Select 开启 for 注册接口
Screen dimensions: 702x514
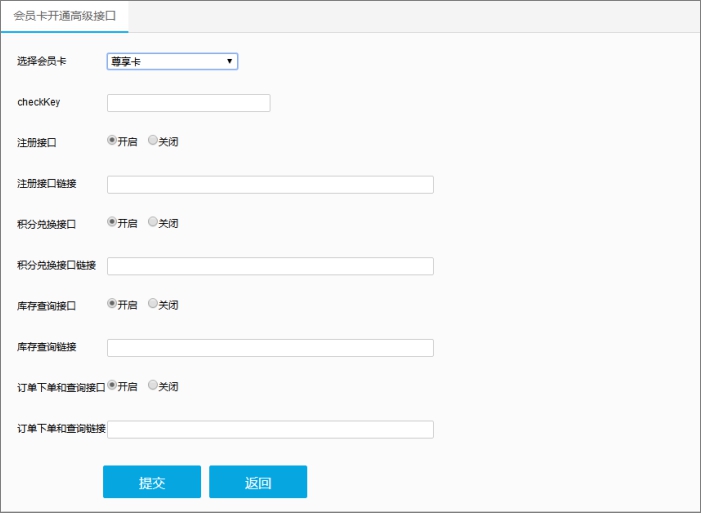coord(112,141)
